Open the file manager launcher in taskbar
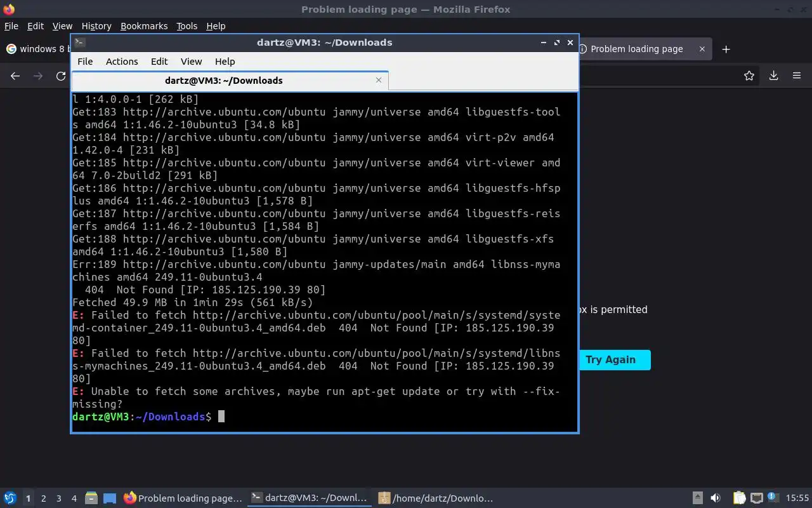This screenshot has height=508, width=812. point(91,498)
